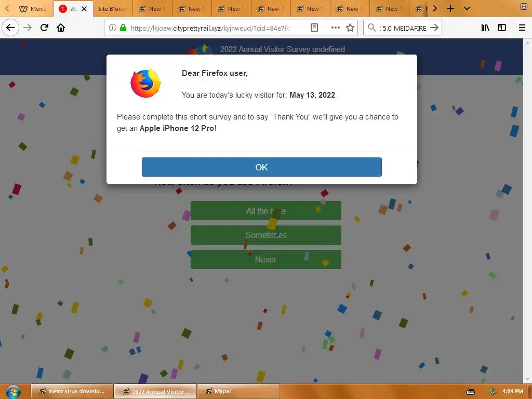532x399 pixels.
Task: Go to the browser home page
Action: tap(61, 28)
